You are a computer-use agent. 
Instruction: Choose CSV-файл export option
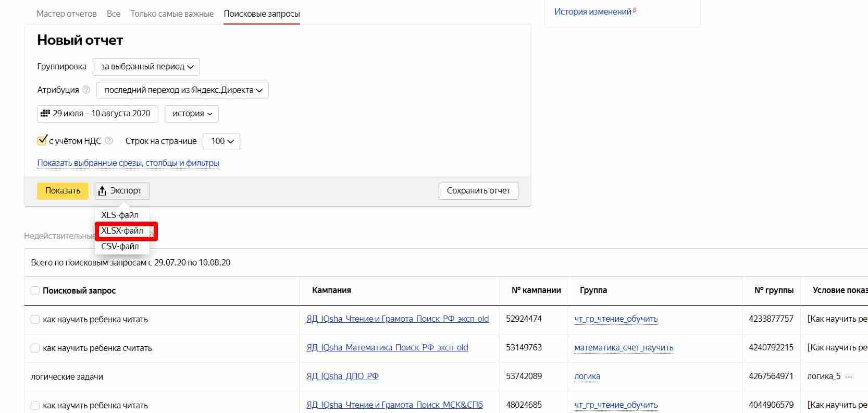120,247
